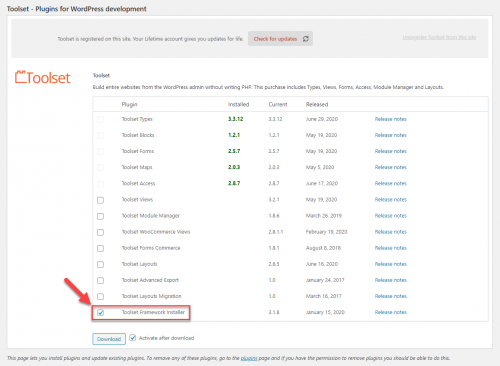The height and width of the screenshot is (366, 500).
Task: Select the Toolset Layouts Migration checkbox
Action: pyautogui.click(x=100, y=296)
